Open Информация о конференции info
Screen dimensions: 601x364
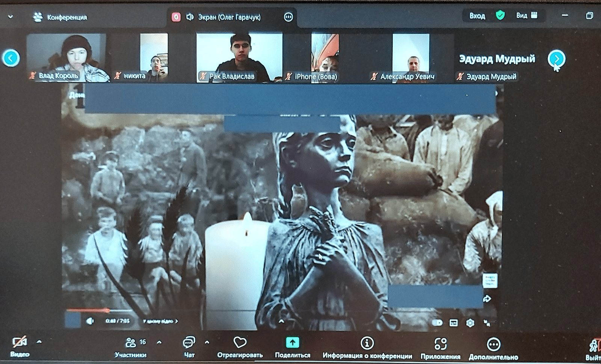click(367, 343)
